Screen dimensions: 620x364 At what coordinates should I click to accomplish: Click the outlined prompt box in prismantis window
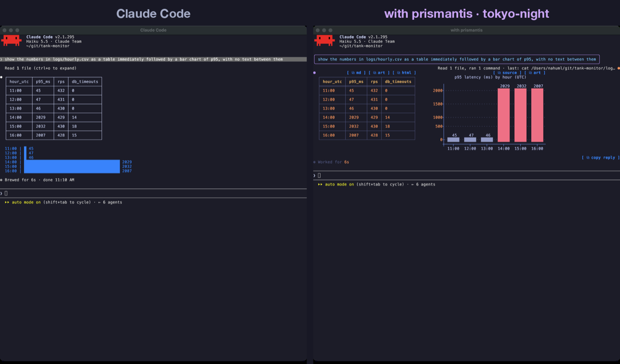point(457,60)
